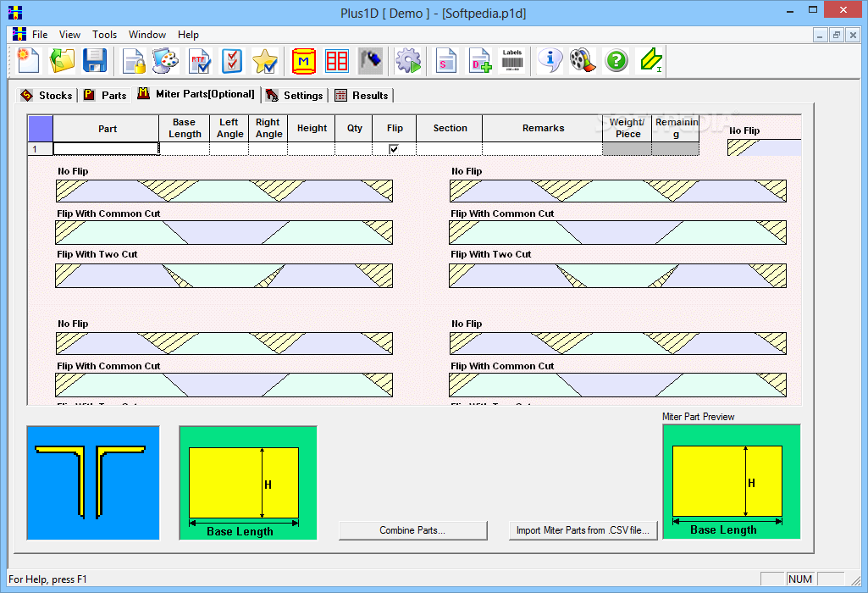
Task: Click the green angle profile icon
Action: click(x=650, y=60)
